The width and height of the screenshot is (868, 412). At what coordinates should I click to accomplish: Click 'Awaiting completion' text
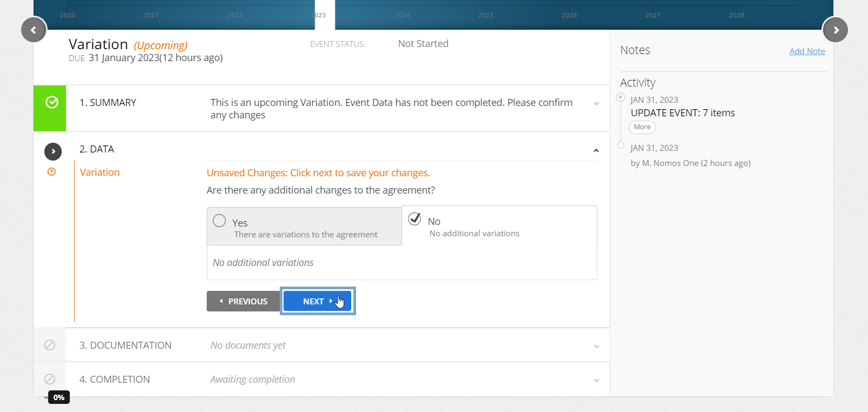pyautogui.click(x=253, y=380)
